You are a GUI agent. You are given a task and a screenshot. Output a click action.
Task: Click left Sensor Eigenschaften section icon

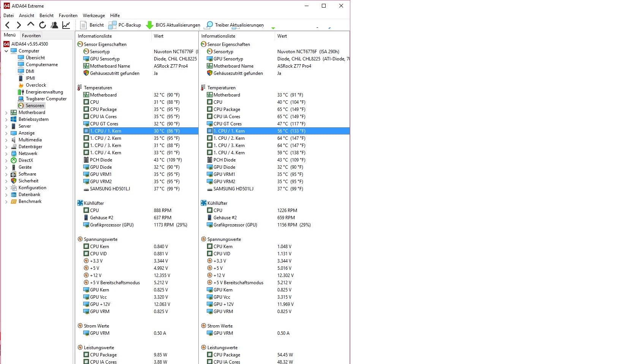coord(80,44)
